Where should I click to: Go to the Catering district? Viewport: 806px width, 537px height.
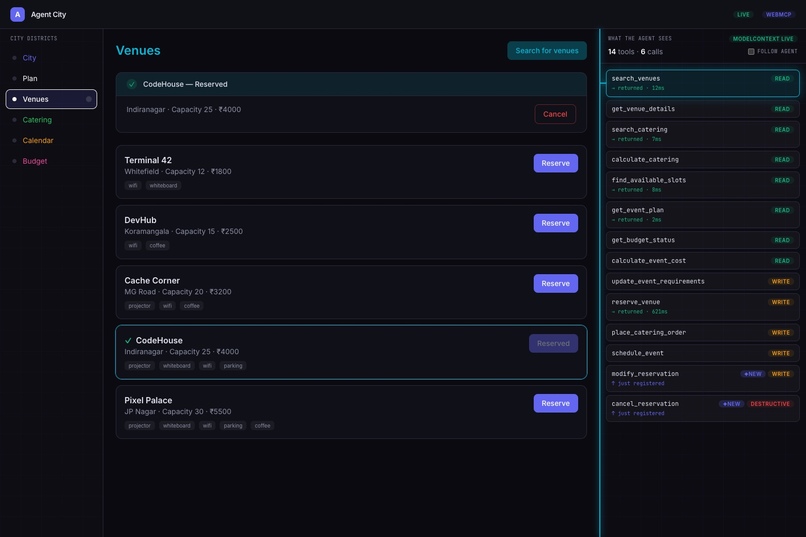[x=37, y=120]
